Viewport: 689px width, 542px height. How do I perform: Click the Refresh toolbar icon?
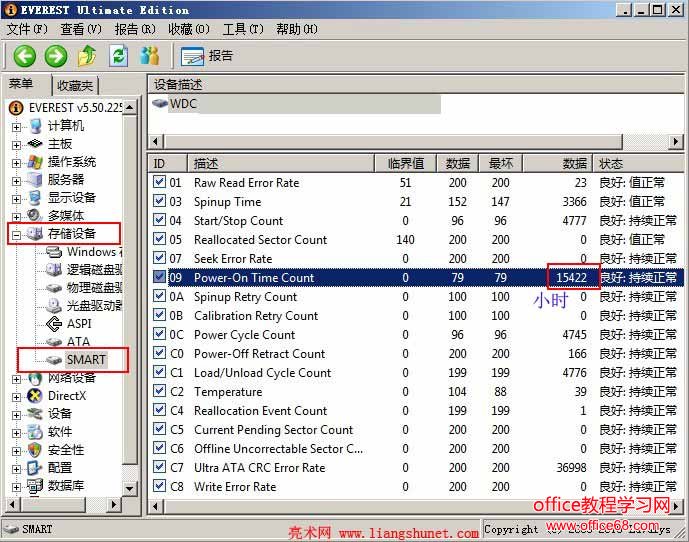[119, 56]
